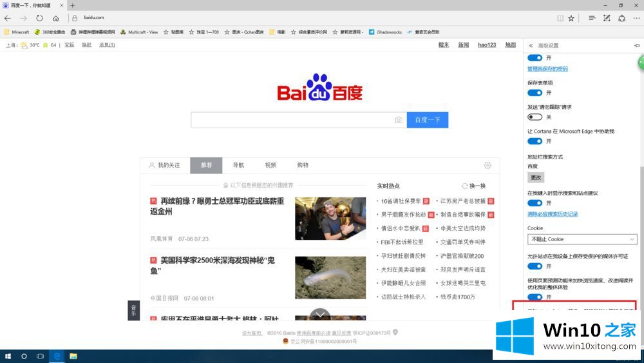Switch to 视频 tab
Viewport: 644px width, 363px height.
[270, 165]
